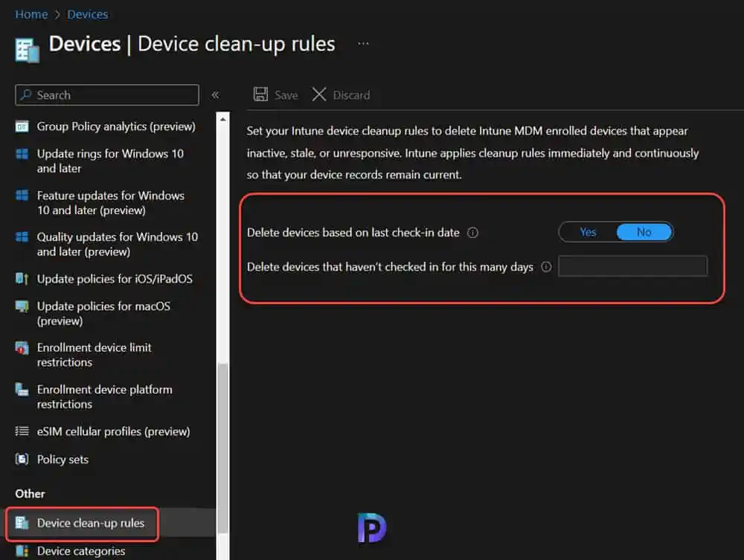
Task: Click the Enrollment device platform restrictions icon
Action: pyautogui.click(x=22, y=389)
